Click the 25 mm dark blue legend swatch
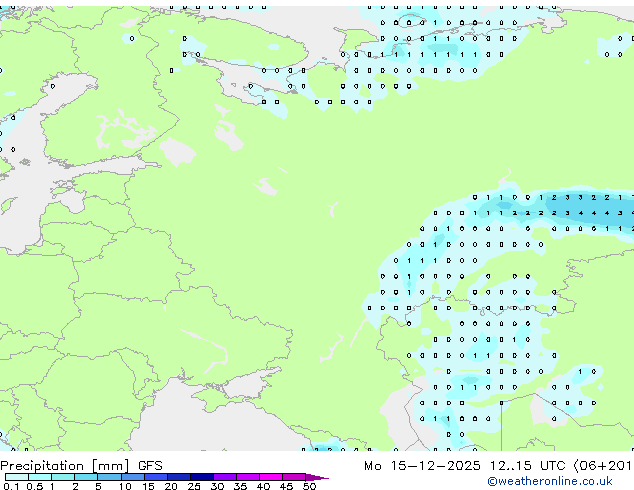Image resolution: width=634 pixels, height=490 pixels. [x=202, y=477]
